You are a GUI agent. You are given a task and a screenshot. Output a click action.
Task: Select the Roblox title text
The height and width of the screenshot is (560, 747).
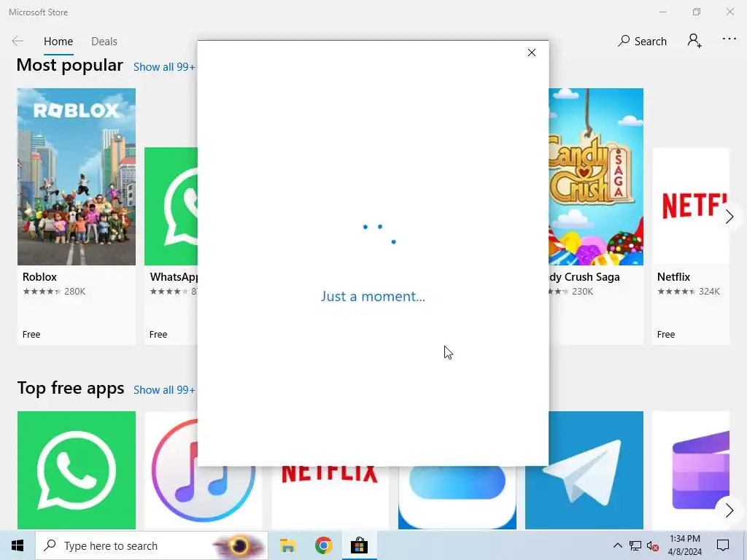[x=39, y=276]
